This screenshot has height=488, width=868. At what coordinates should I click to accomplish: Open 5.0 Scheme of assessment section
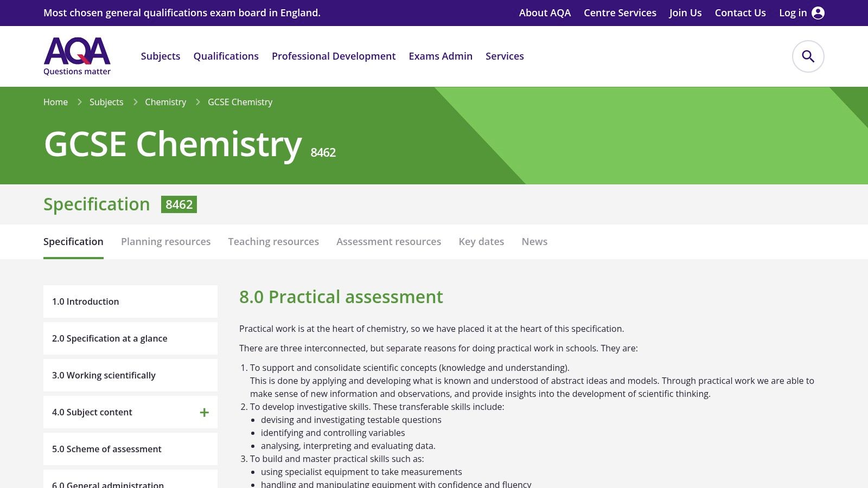[130, 449]
